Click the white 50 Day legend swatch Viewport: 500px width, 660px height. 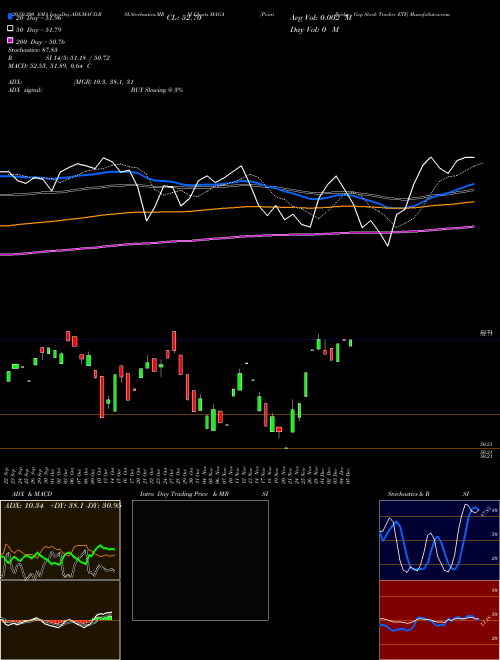10,29
